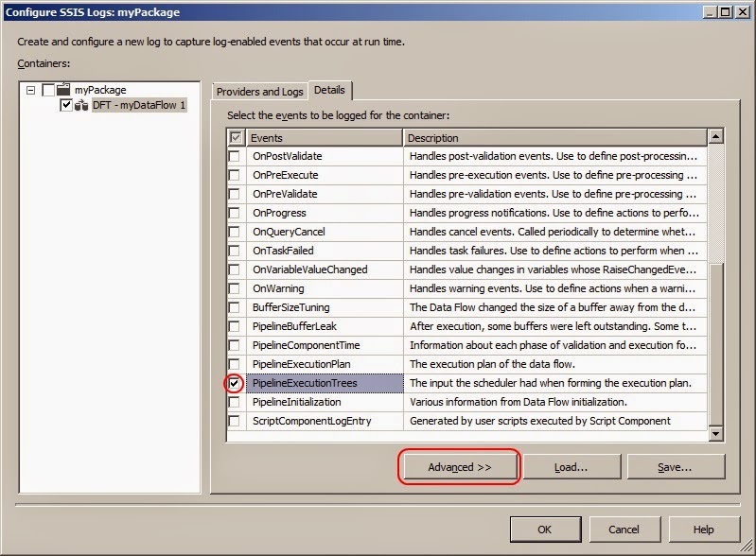
Task: Tick the PipelineInitialization checkbox
Action: [234, 402]
